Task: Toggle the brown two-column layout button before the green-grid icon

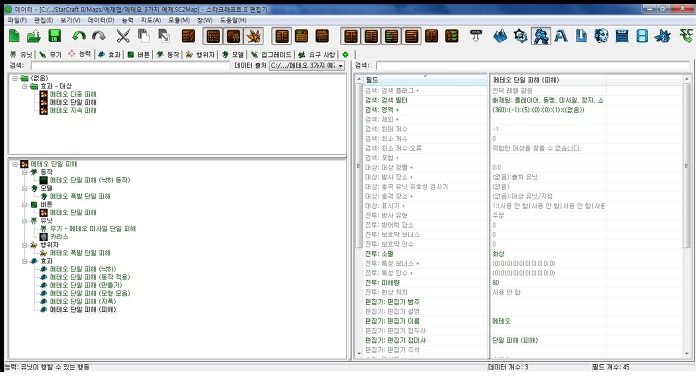Action: tap(282, 36)
